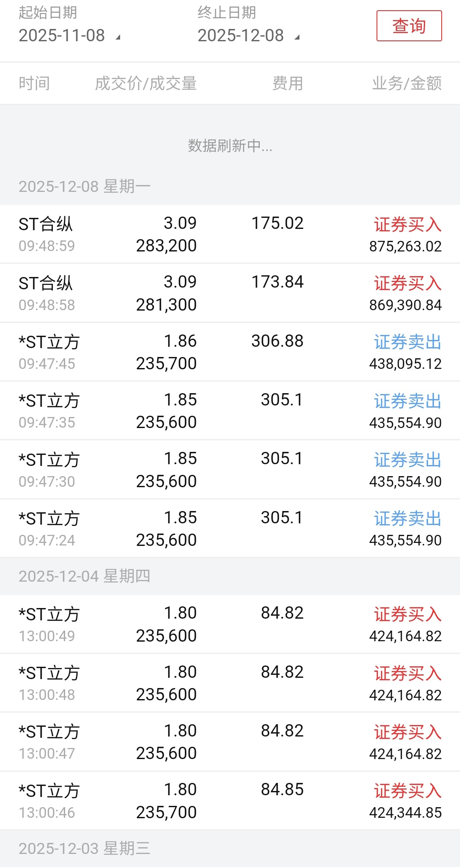Tap the small triangle beside the start date
The width and height of the screenshot is (460, 868).
tap(118, 37)
